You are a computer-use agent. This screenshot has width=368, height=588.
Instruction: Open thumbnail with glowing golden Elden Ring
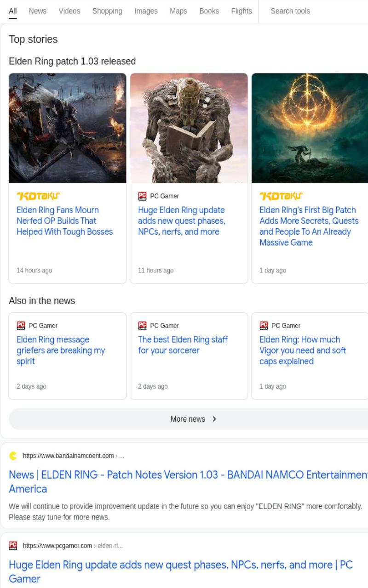pyautogui.click(x=310, y=128)
